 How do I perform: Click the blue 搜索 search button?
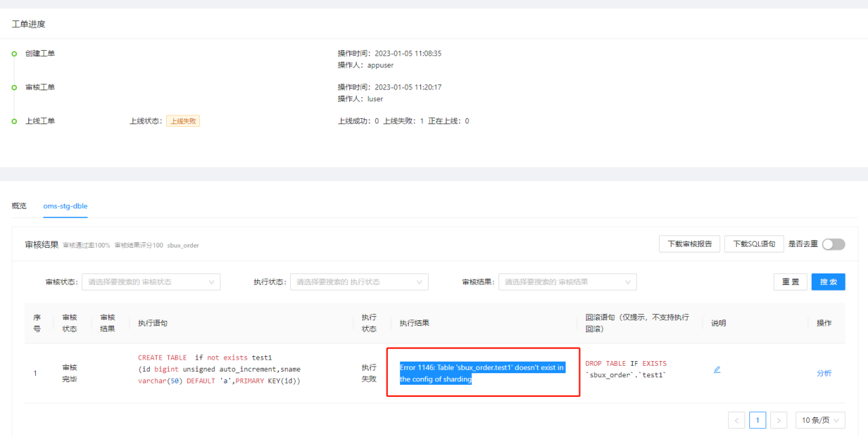(x=828, y=282)
